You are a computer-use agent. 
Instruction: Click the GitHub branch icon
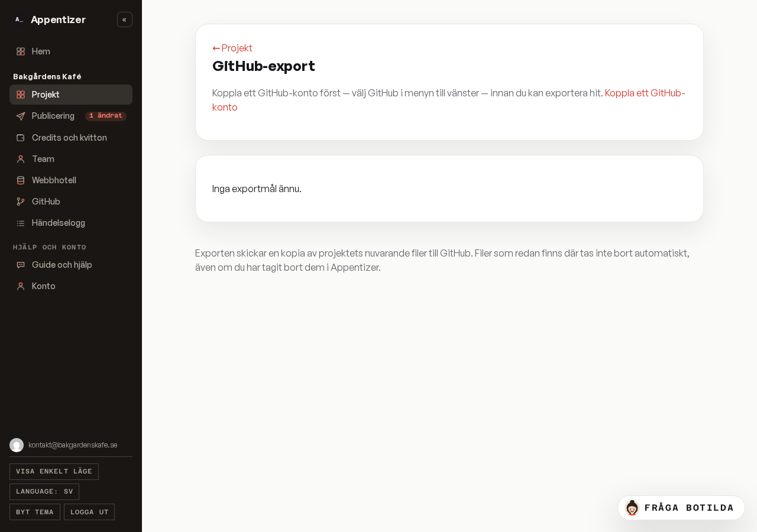(x=21, y=202)
